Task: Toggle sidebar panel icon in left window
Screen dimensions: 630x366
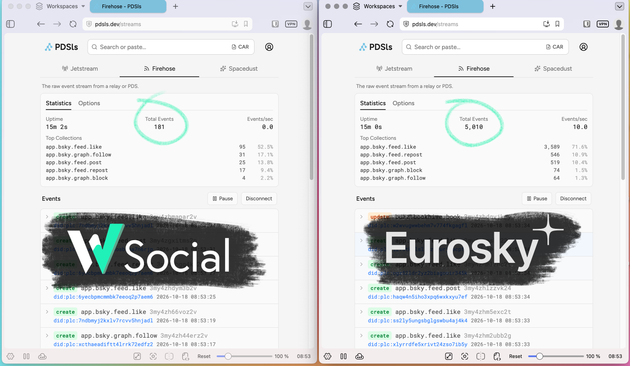Action: click(10, 24)
